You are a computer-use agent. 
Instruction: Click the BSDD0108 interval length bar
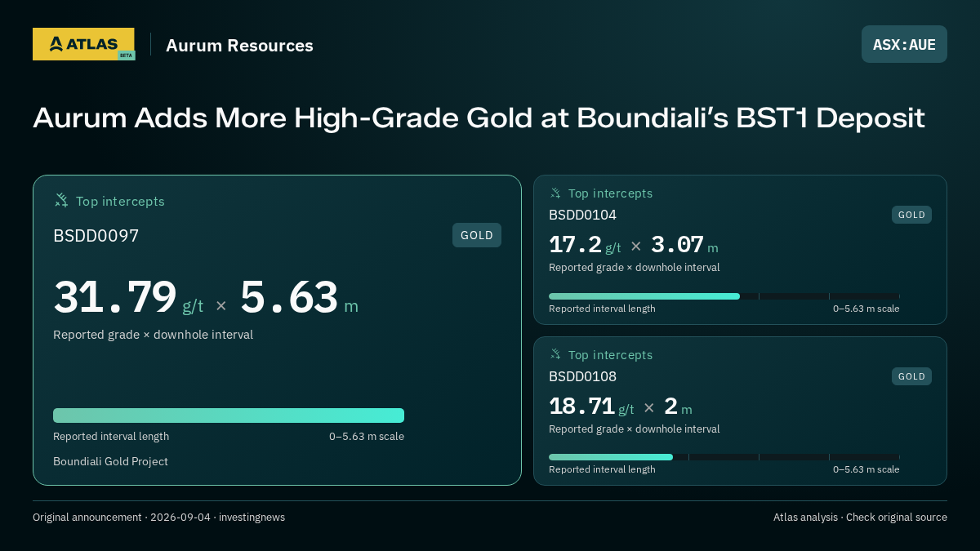coord(724,457)
